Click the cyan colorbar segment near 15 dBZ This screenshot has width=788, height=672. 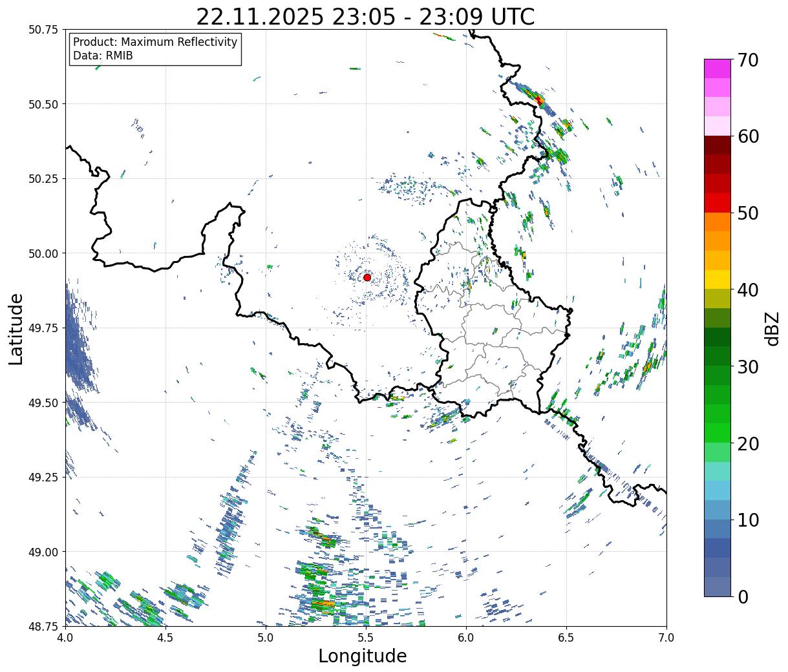(718, 490)
